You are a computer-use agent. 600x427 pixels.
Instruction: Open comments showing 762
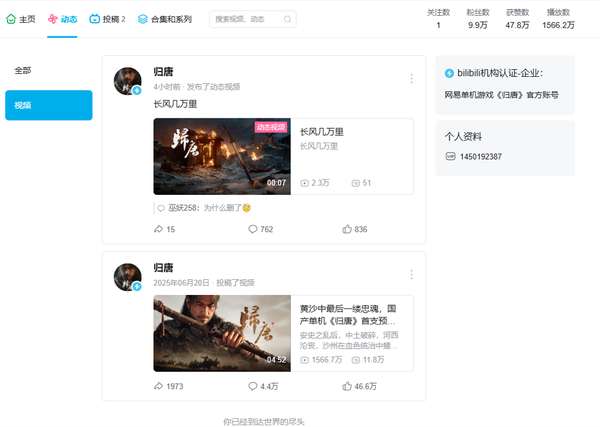click(x=261, y=229)
